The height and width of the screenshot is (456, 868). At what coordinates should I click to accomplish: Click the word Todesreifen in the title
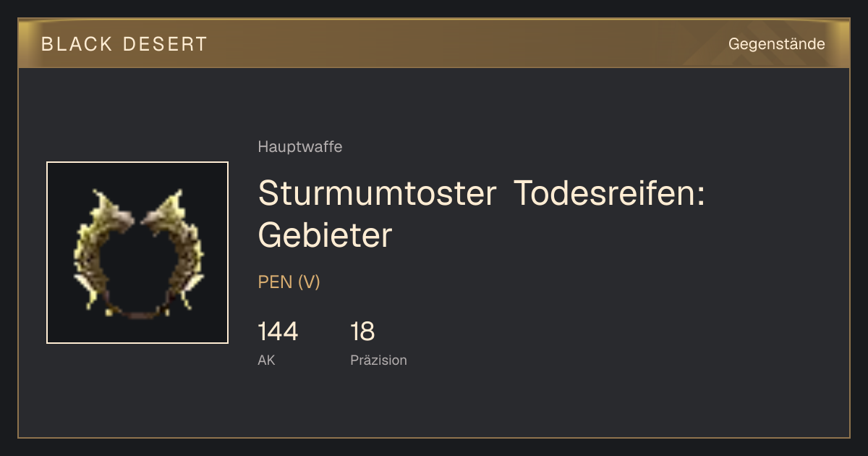(x=609, y=193)
